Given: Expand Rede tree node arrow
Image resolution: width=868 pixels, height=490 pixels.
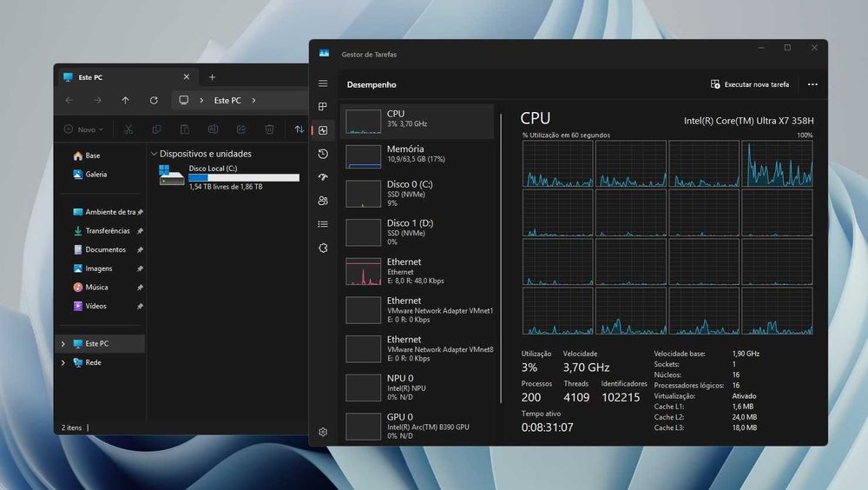Looking at the screenshot, I should (63, 362).
